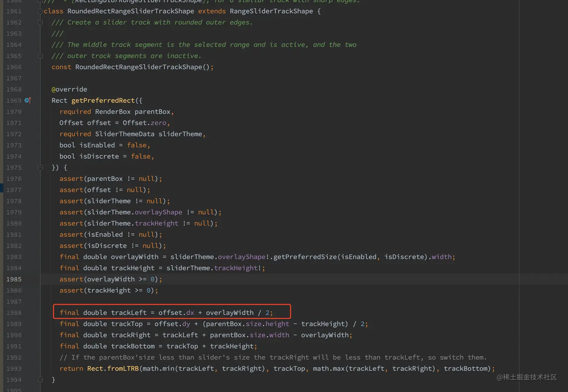The height and width of the screenshot is (392, 568).
Task: Click assert(isDiscrete != null) statement
Action: 113,245
